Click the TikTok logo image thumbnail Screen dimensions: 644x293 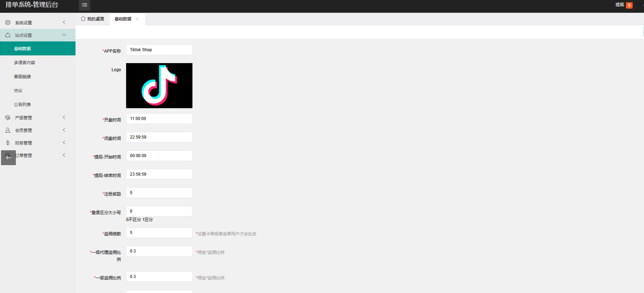click(x=159, y=85)
